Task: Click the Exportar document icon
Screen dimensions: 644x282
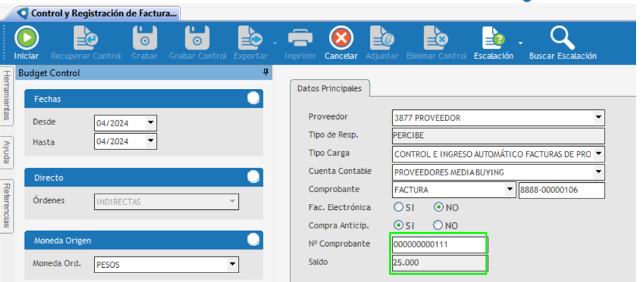Action: pyautogui.click(x=250, y=38)
